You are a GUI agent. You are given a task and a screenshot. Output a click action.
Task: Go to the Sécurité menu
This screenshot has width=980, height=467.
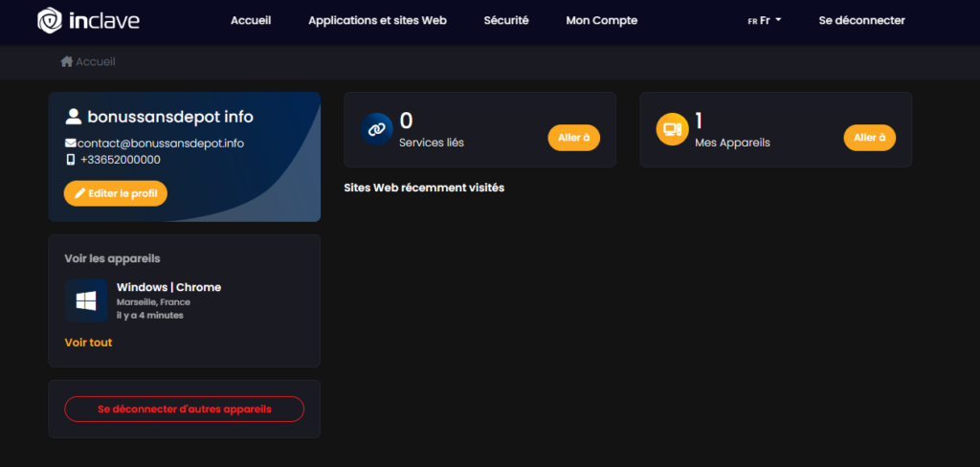point(506,21)
